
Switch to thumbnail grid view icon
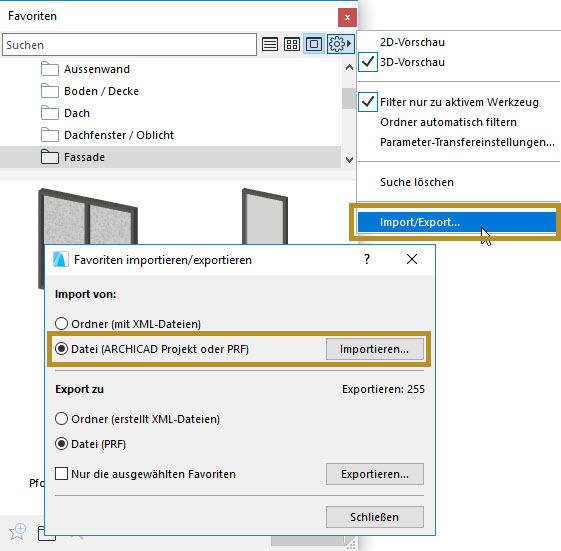[x=292, y=44]
